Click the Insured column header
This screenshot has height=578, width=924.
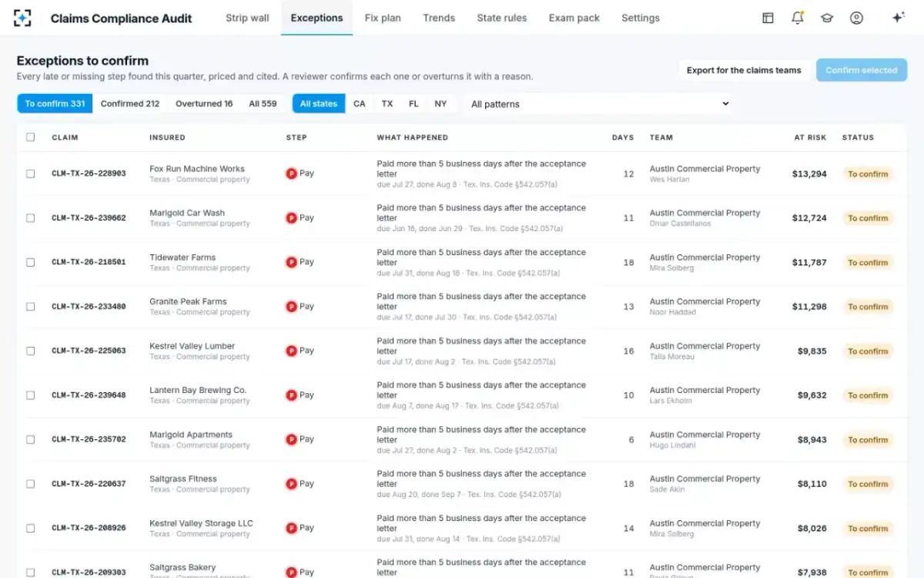click(167, 137)
